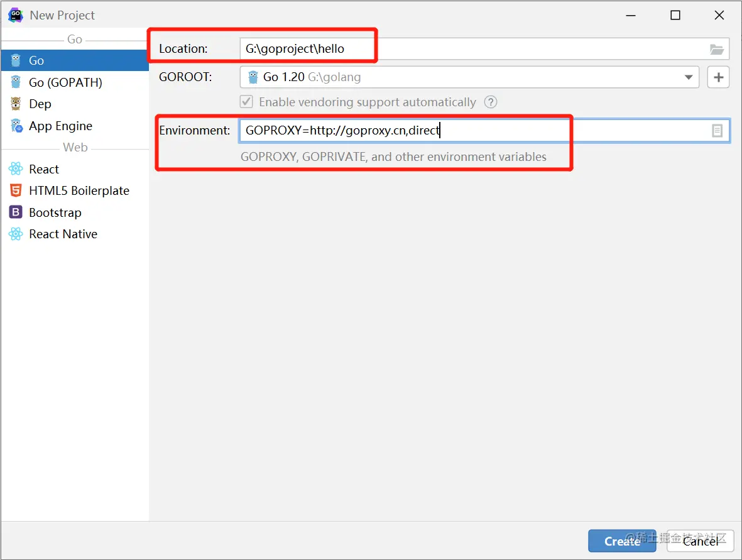The height and width of the screenshot is (560, 742).
Task: Click the Go gopher icon in sidebar
Action: pyautogui.click(x=16, y=60)
